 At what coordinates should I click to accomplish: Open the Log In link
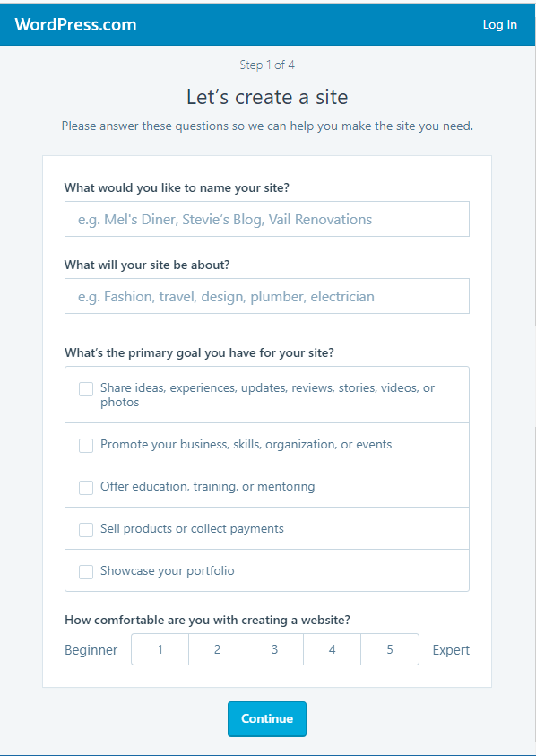[500, 24]
